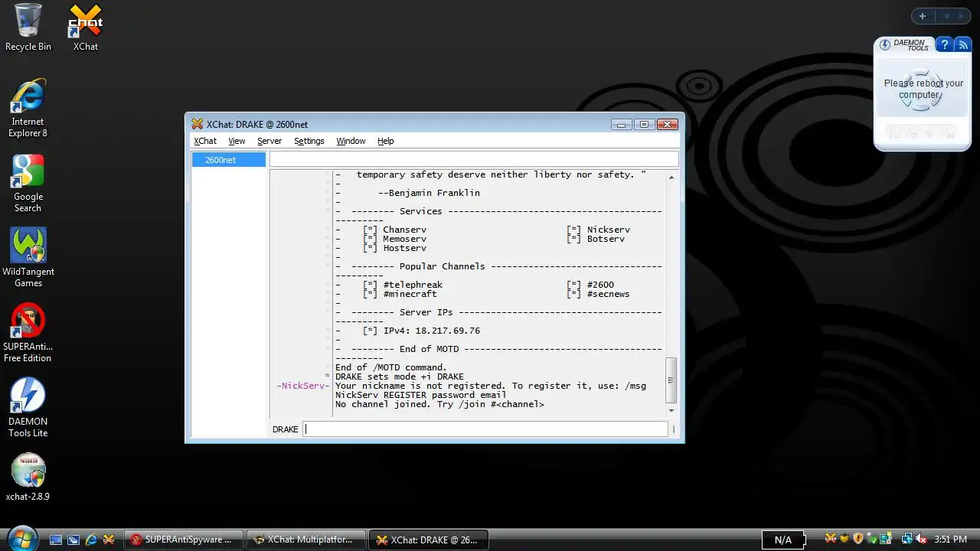This screenshot has height=551, width=980.
Task: Click the network connection tray icon
Action: point(906,539)
